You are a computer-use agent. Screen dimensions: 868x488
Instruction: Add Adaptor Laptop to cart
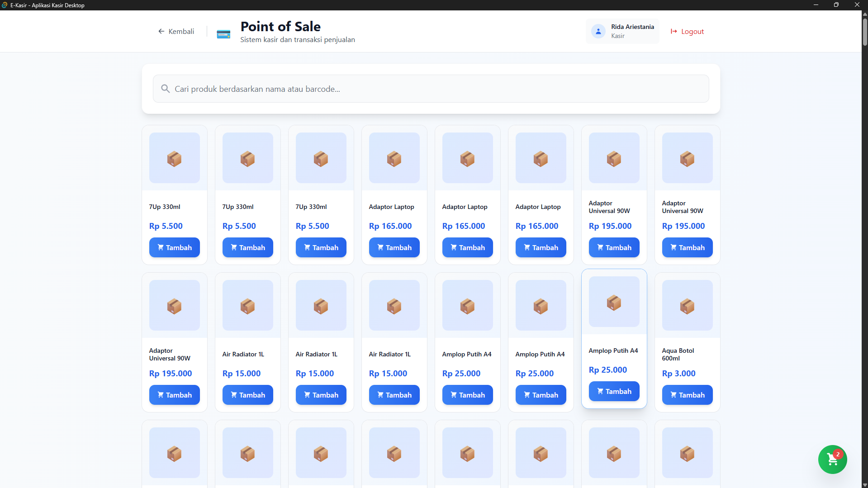tap(394, 247)
